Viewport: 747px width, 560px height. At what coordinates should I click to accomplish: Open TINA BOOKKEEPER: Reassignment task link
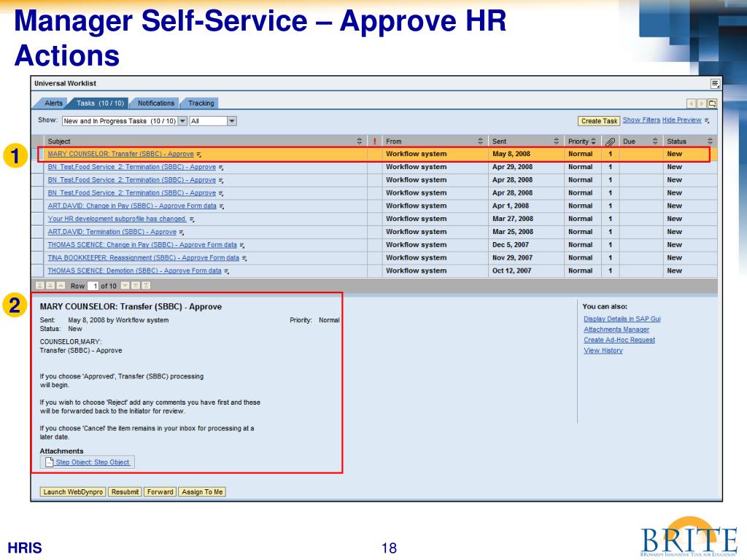point(144,258)
